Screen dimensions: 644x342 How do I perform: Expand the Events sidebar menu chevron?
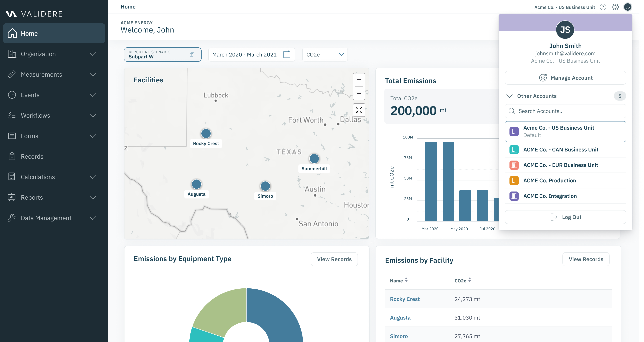(x=93, y=95)
